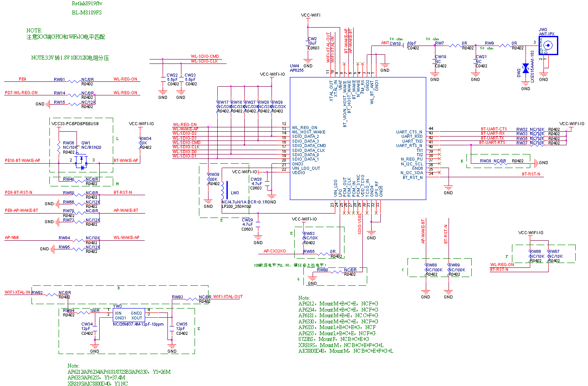The height and width of the screenshot is (386, 588).
Task: Select the VCC-WIFI power label at top
Action: point(310,15)
